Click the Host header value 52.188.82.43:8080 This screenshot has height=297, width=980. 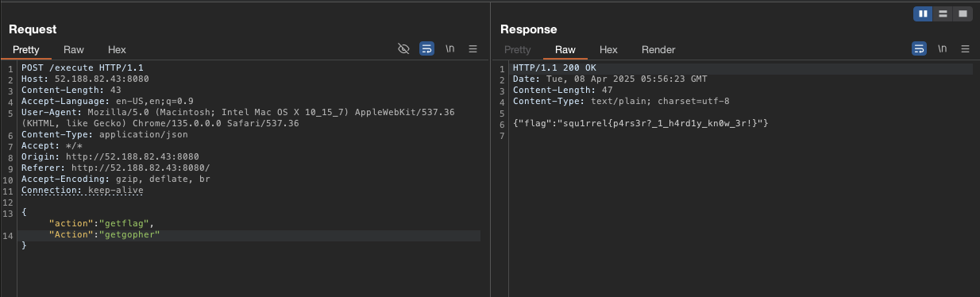(x=101, y=79)
